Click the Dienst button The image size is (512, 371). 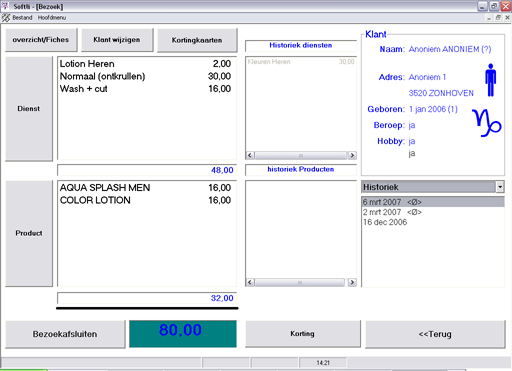tap(29, 109)
